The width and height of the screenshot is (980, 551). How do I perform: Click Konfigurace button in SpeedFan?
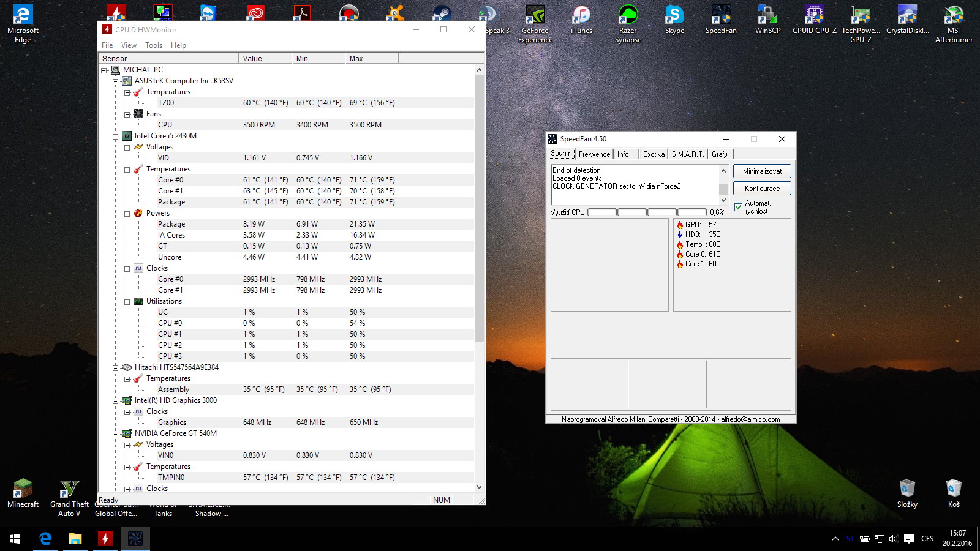pyautogui.click(x=762, y=189)
